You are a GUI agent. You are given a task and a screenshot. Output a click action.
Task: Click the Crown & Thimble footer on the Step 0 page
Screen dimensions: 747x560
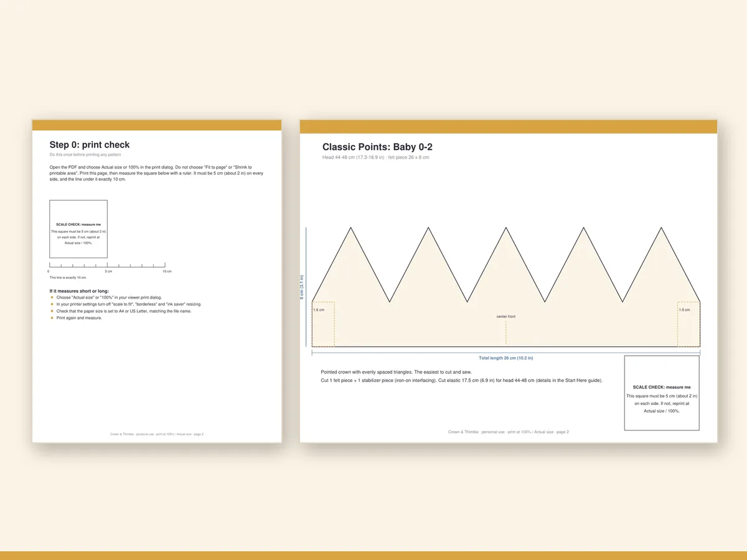(157, 434)
